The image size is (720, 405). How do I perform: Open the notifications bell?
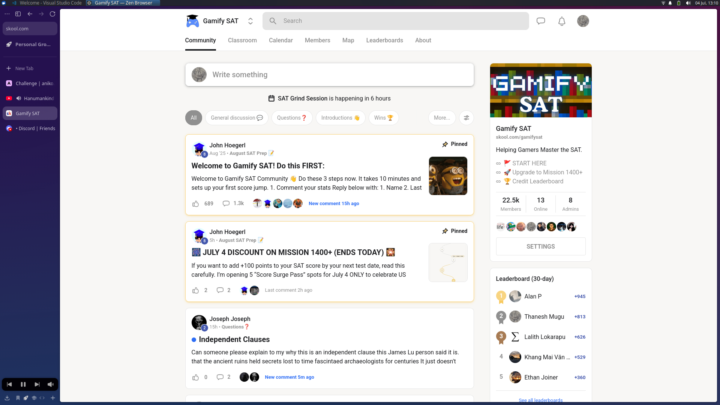(562, 21)
